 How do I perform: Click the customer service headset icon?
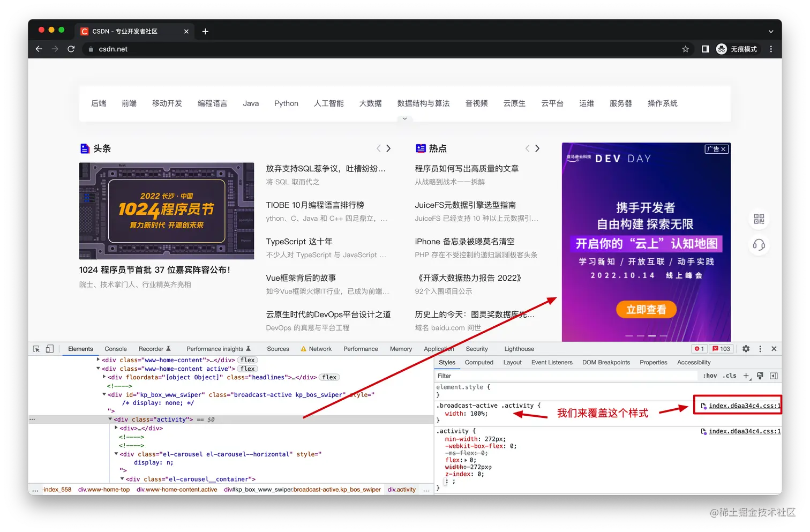[x=759, y=245]
